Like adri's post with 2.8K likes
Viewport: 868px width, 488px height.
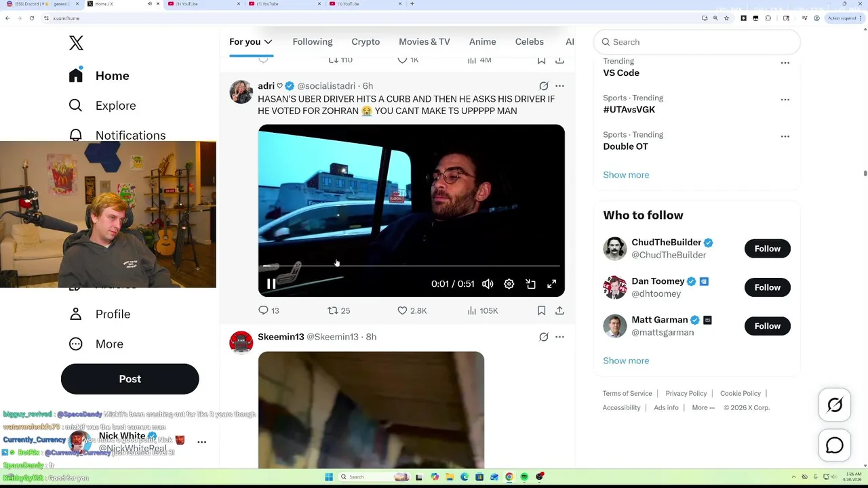(412, 310)
